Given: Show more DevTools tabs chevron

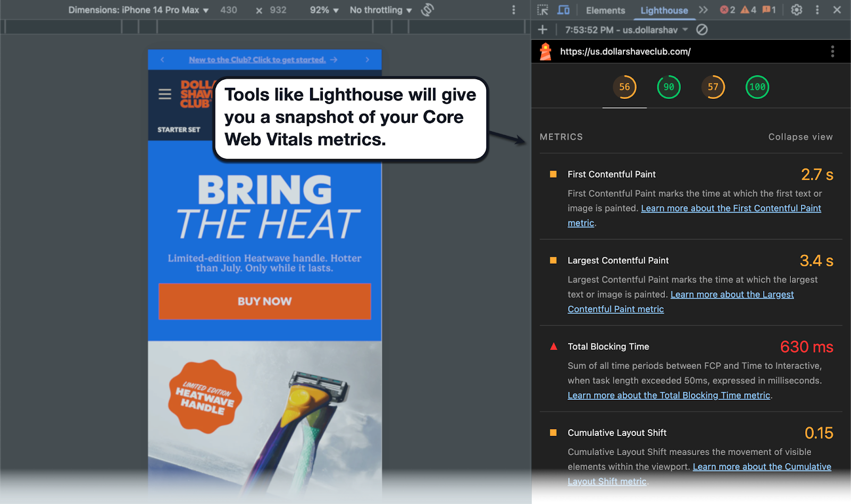Looking at the screenshot, I should pyautogui.click(x=703, y=10).
